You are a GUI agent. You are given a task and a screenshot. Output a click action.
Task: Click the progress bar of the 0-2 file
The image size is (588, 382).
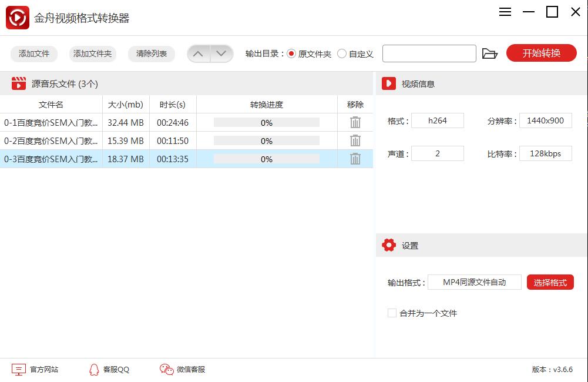pyautogui.click(x=267, y=140)
